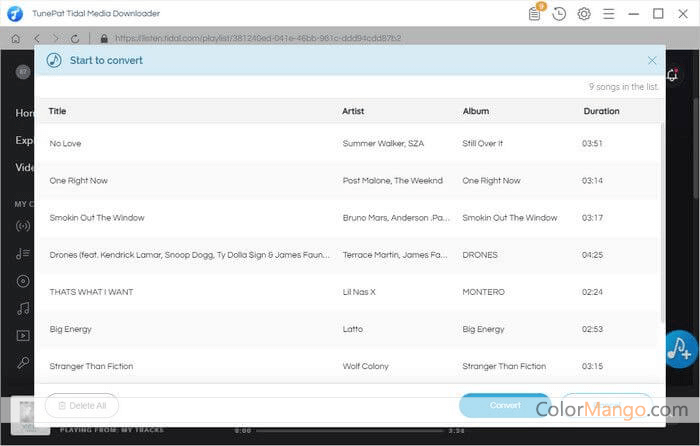Open the settings gear icon
This screenshot has height=446, width=700.
point(584,14)
